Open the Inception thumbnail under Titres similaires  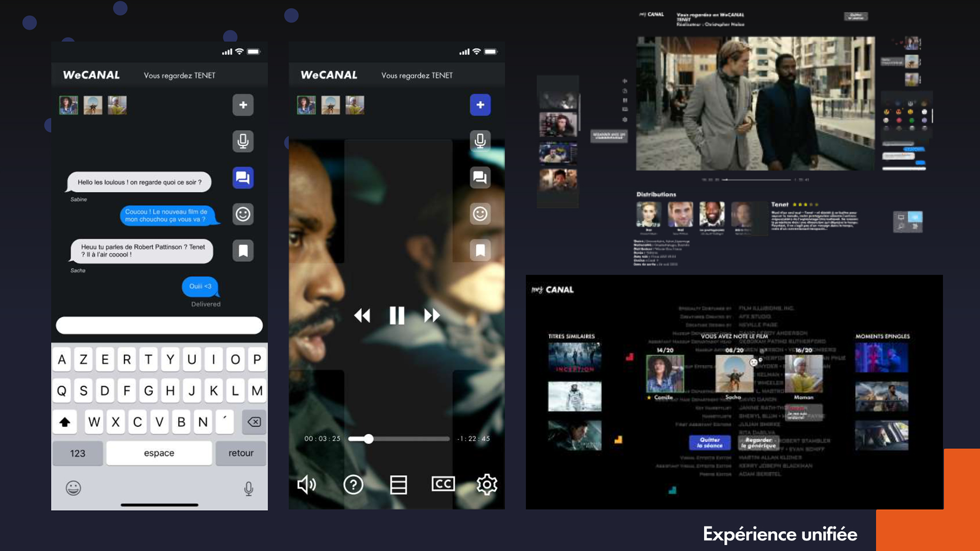(575, 358)
